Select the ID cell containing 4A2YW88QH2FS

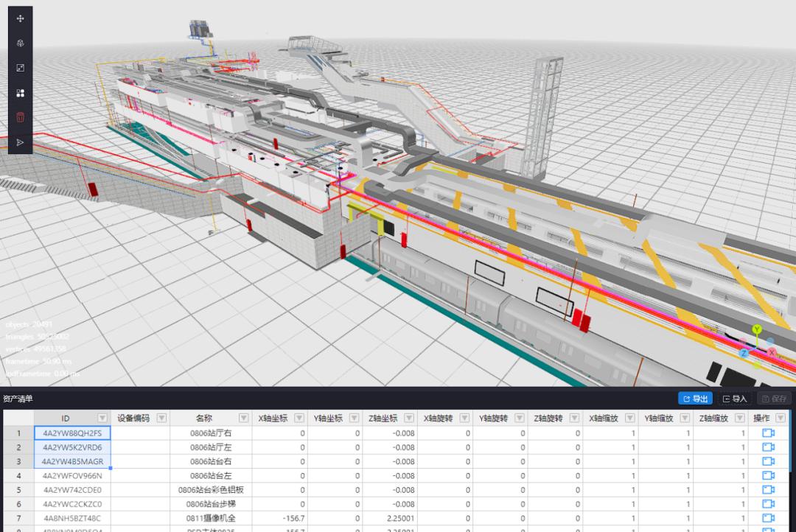coord(71,433)
